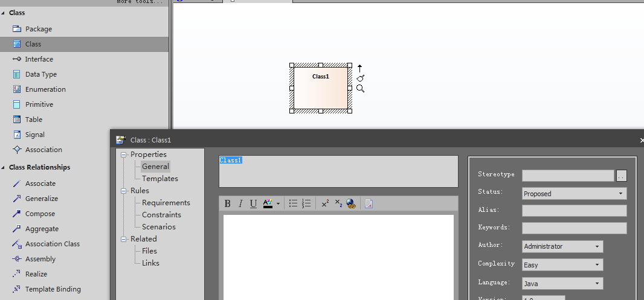This screenshot has height=300, width=644.
Task: Select the Class1 element on the diagram
Action: pos(320,88)
